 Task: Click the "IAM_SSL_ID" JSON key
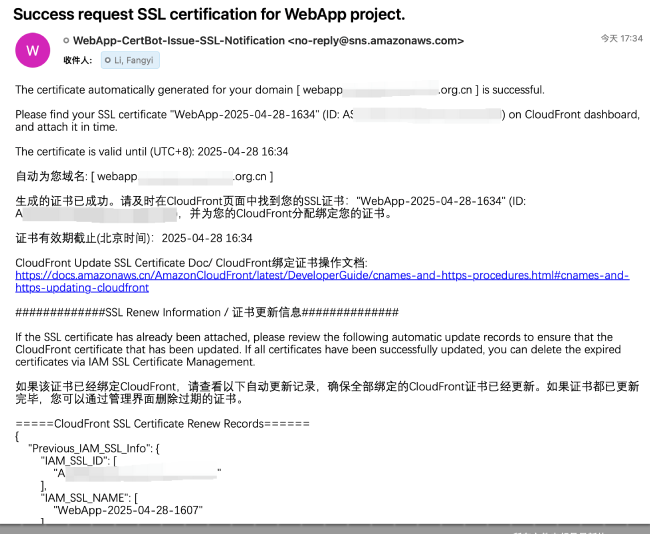point(77,460)
